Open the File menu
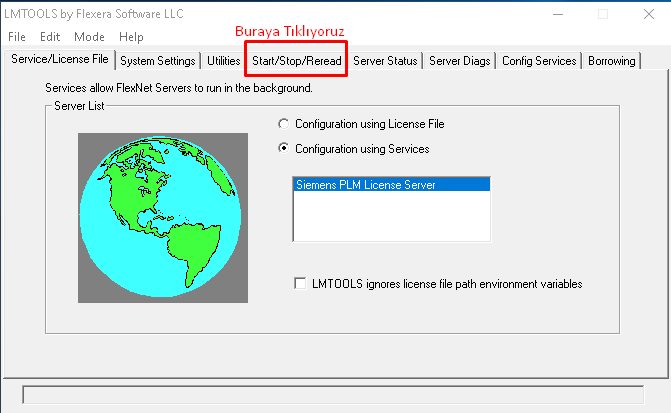 [17, 37]
